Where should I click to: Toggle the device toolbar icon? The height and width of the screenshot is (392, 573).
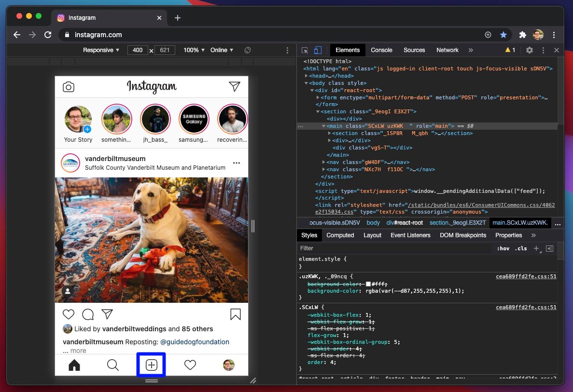[318, 50]
